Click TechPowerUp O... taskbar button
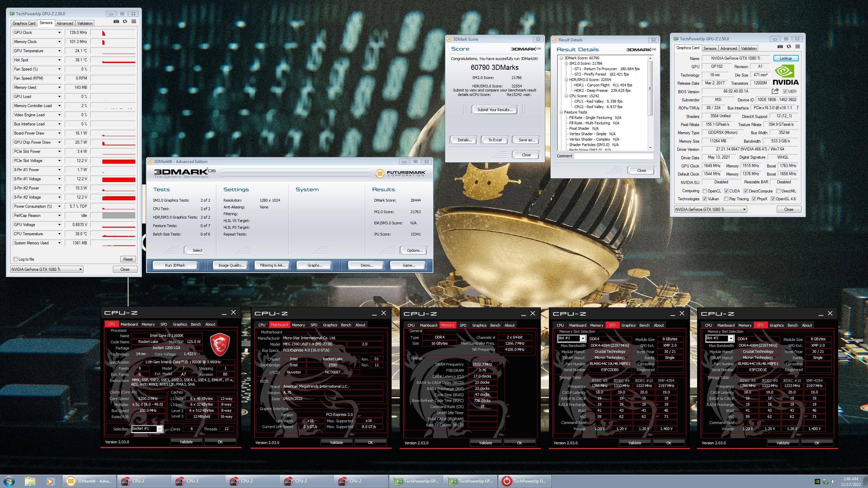Image resolution: width=868 pixels, height=488 pixels. pos(525,481)
